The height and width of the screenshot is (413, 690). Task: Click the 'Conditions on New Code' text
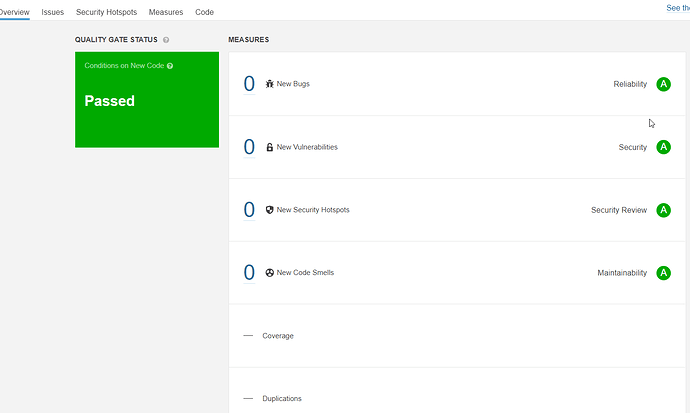pyautogui.click(x=124, y=66)
